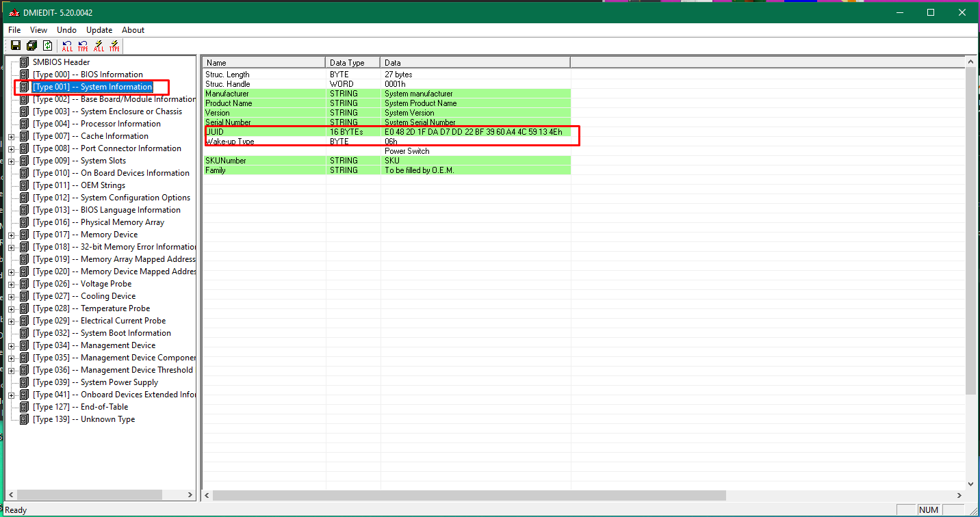
Task: Select Type 019 Memory Array Mapped Address
Action: [114, 259]
